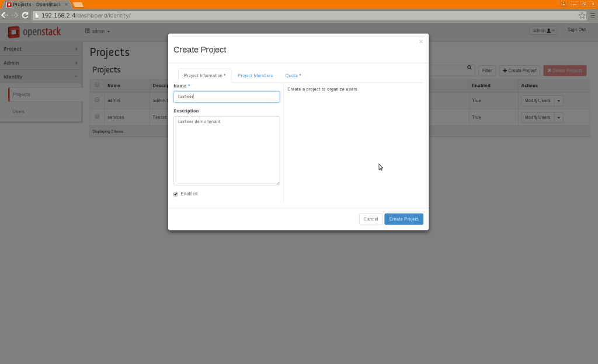Viewport: 598px width, 364px height.
Task: Click the plus icon on Create Project button
Action: click(506, 70)
